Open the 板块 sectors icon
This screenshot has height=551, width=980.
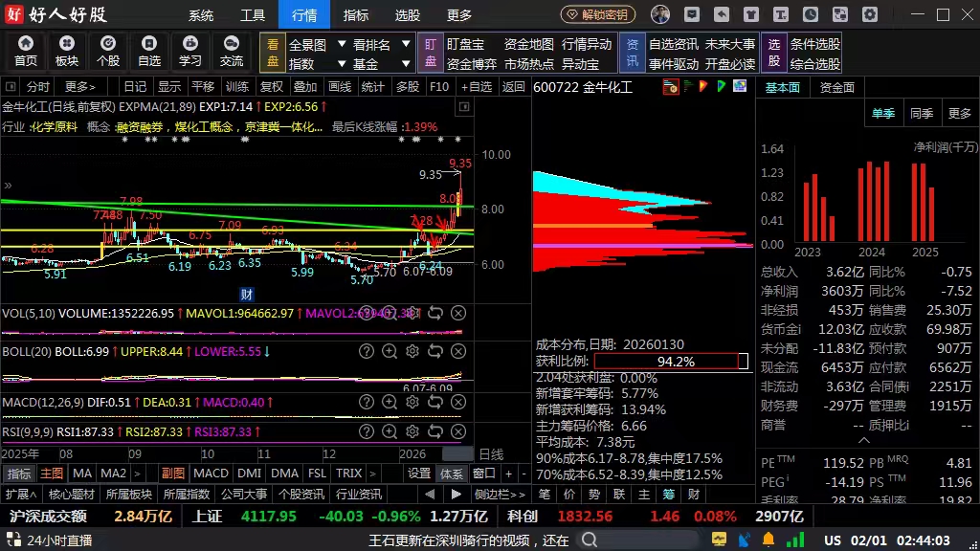[67, 52]
